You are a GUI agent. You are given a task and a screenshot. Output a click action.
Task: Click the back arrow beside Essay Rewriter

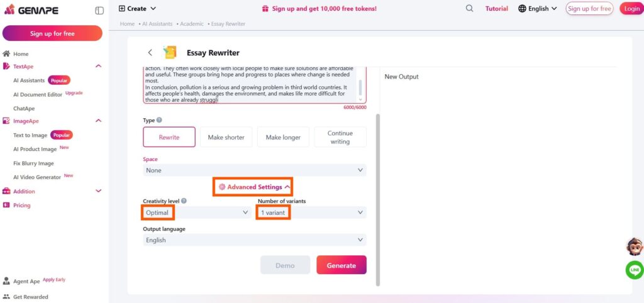pyautogui.click(x=150, y=52)
